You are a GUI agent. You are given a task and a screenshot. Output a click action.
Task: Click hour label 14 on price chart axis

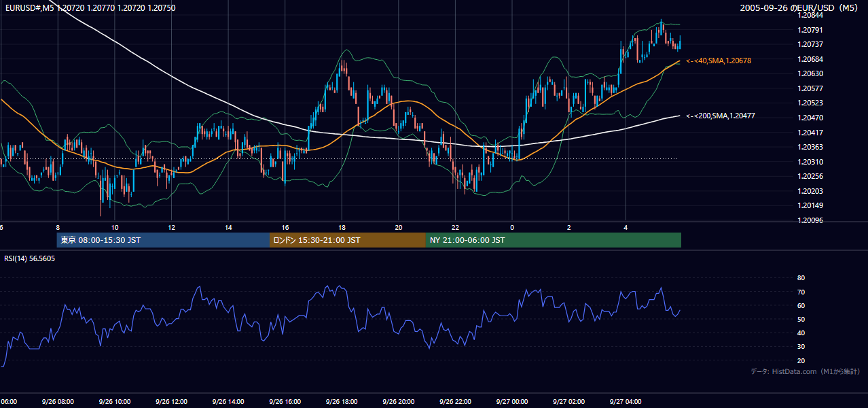pyautogui.click(x=229, y=227)
